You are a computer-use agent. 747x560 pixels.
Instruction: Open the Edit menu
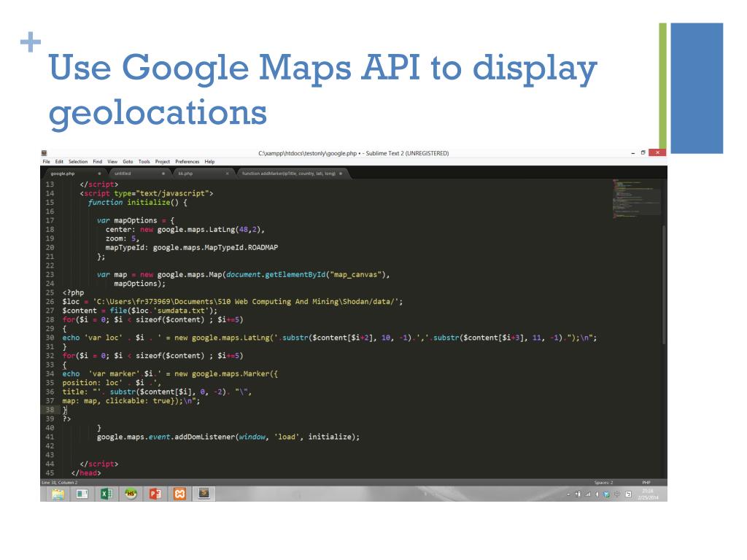tap(59, 162)
